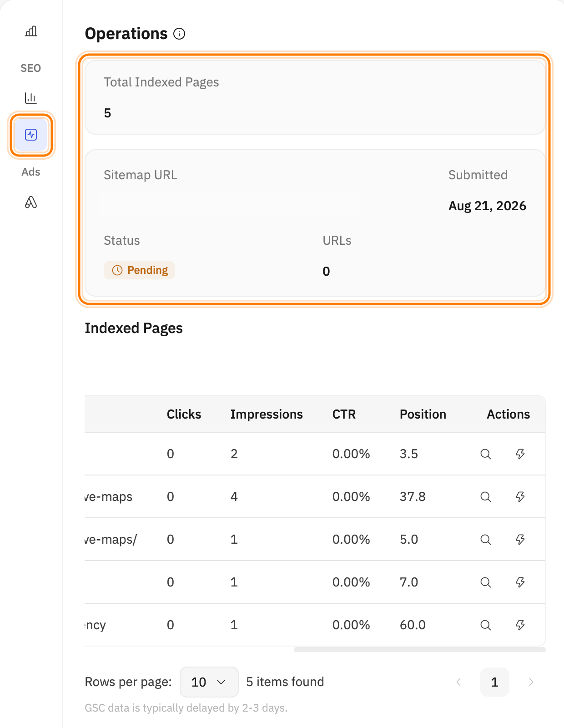Sort by the Position column header

tap(423, 414)
